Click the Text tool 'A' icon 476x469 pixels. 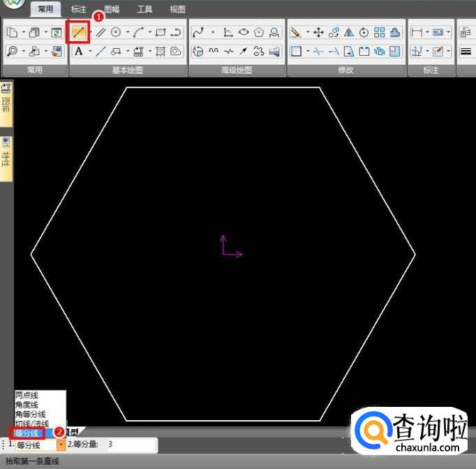pos(78,51)
